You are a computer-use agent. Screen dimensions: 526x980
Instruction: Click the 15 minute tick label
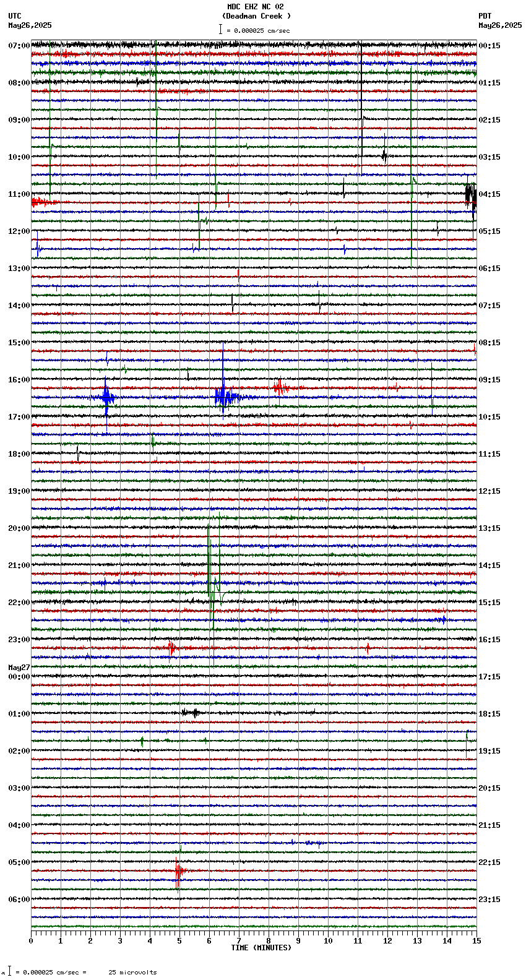pyautogui.click(x=476, y=941)
